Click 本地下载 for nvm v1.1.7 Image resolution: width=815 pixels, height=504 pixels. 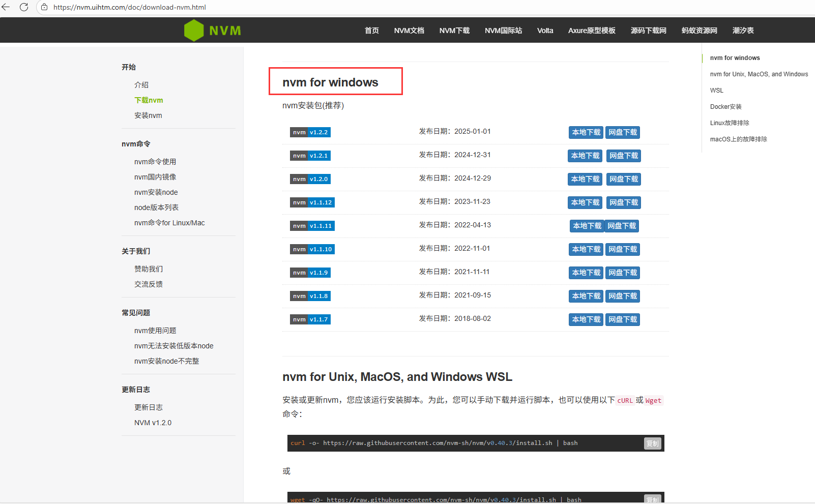point(586,319)
